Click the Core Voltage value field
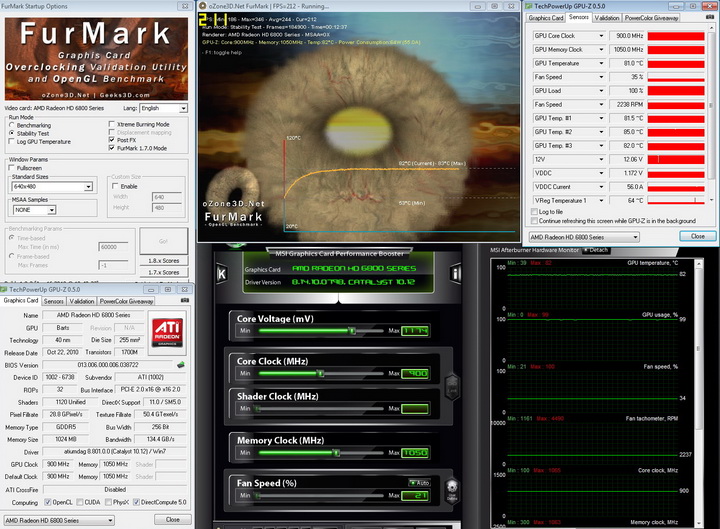The image size is (720, 529). click(414, 331)
